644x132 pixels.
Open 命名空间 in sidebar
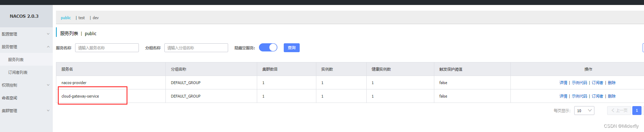click(26, 98)
